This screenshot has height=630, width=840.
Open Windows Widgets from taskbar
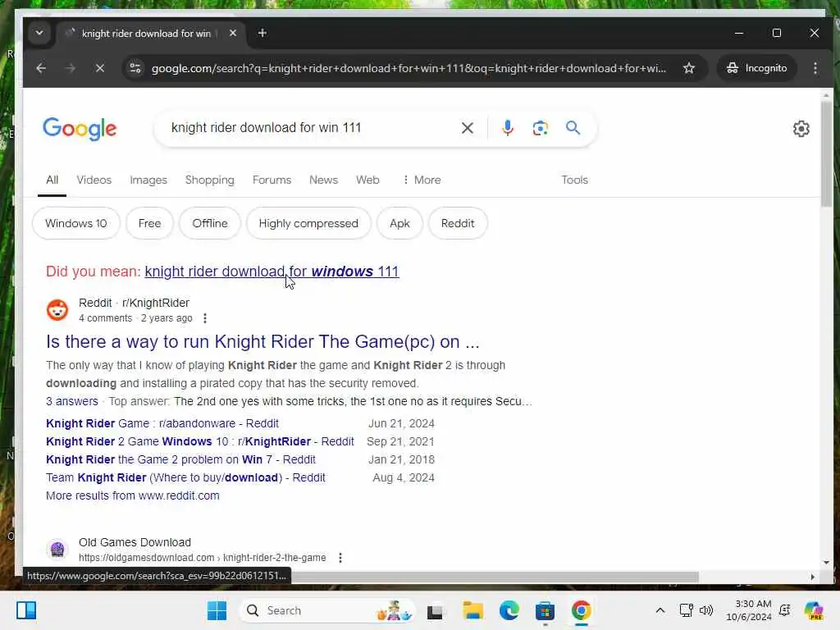[25, 610]
